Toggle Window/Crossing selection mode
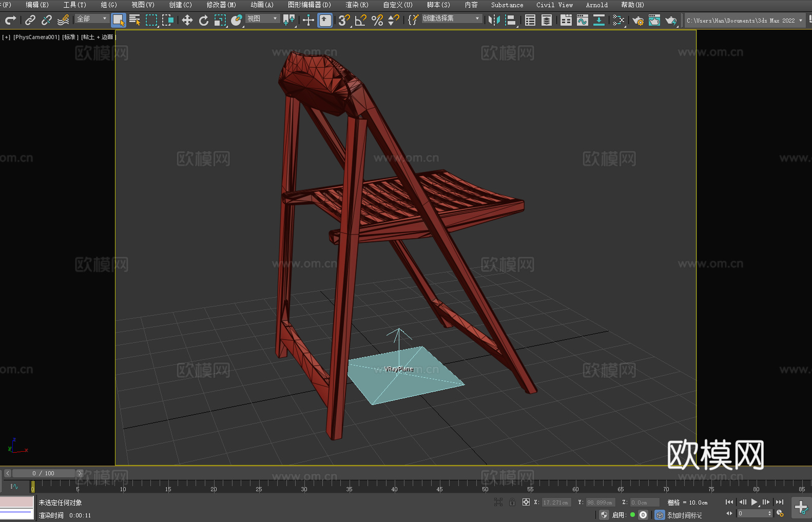812x522 pixels. point(168,20)
